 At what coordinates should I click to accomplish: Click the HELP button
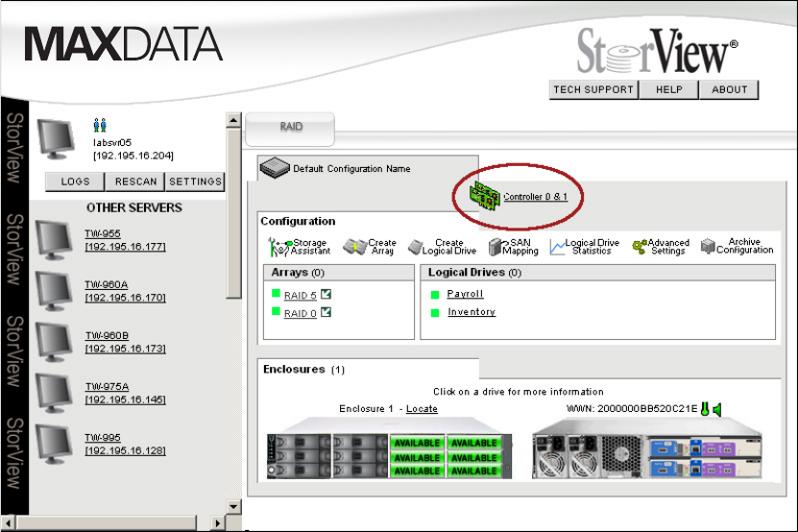click(x=668, y=89)
